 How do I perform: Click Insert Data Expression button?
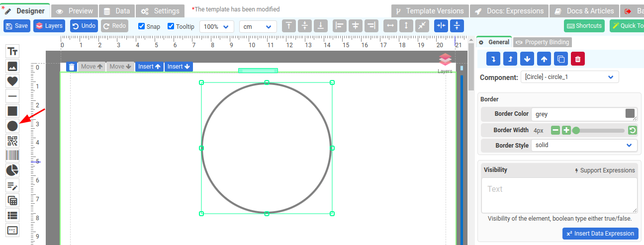(600, 234)
